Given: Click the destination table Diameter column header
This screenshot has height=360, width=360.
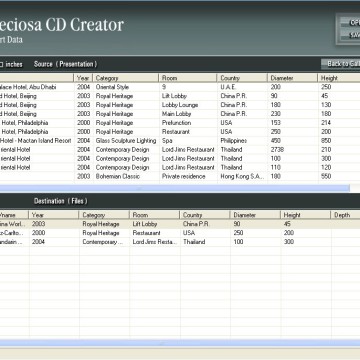Looking at the screenshot, I should (255, 215).
